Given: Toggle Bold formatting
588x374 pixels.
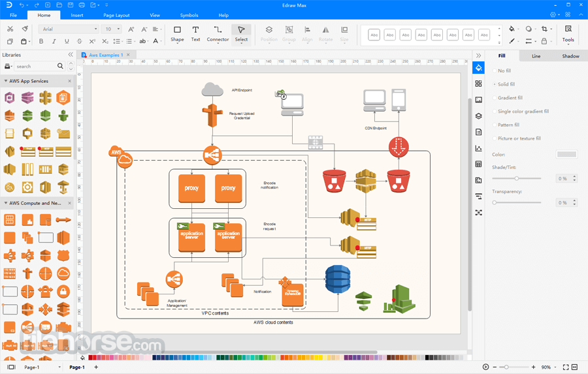Looking at the screenshot, I should [x=41, y=41].
